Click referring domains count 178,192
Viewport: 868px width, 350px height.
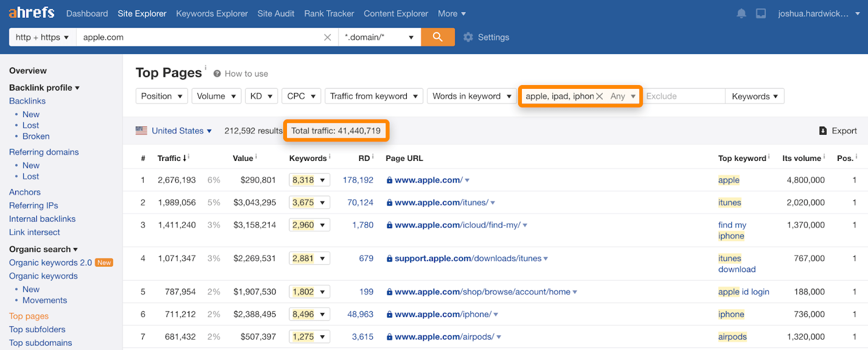pyautogui.click(x=358, y=180)
